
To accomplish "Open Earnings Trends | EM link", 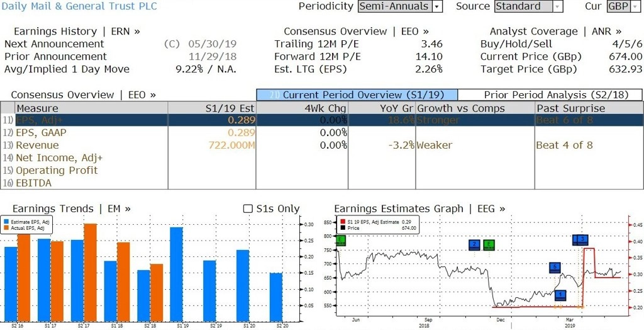I will pos(72,208).
